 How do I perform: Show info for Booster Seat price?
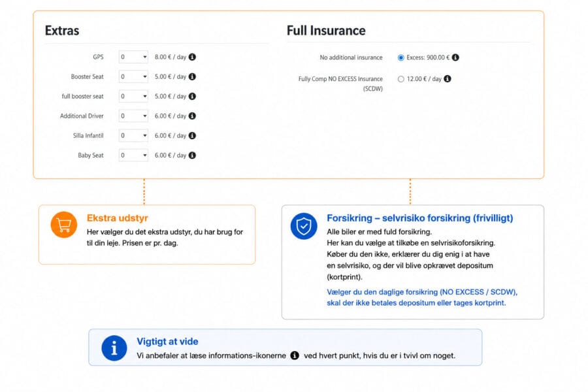(x=192, y=76)
